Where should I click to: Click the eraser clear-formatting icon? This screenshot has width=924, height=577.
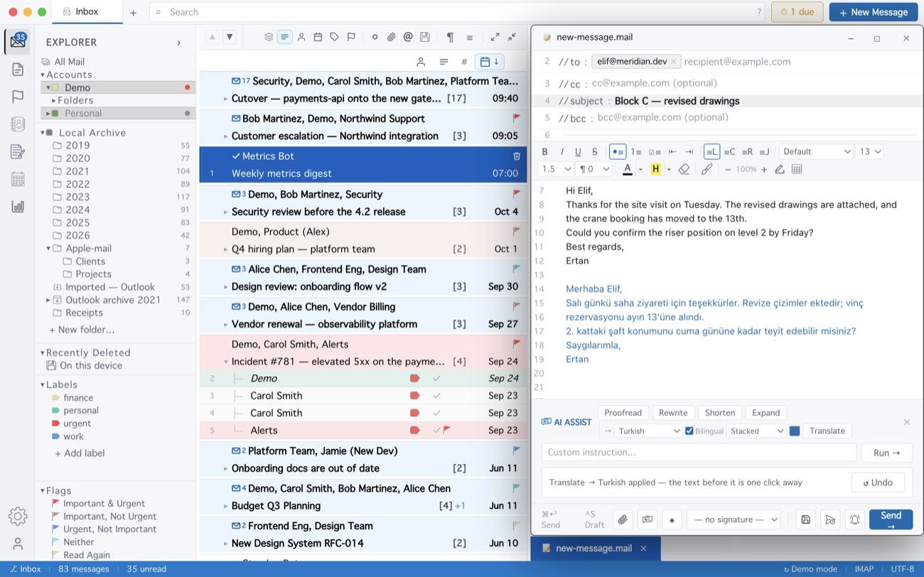pyautogui.click(x=684, y=169)
